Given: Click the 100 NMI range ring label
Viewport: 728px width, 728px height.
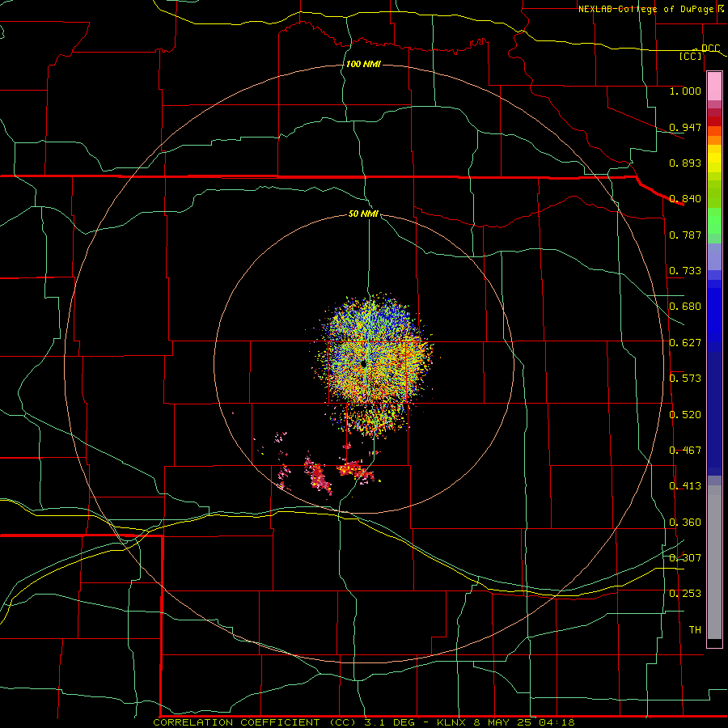Looking at the screenshot, I should [363, 64].
